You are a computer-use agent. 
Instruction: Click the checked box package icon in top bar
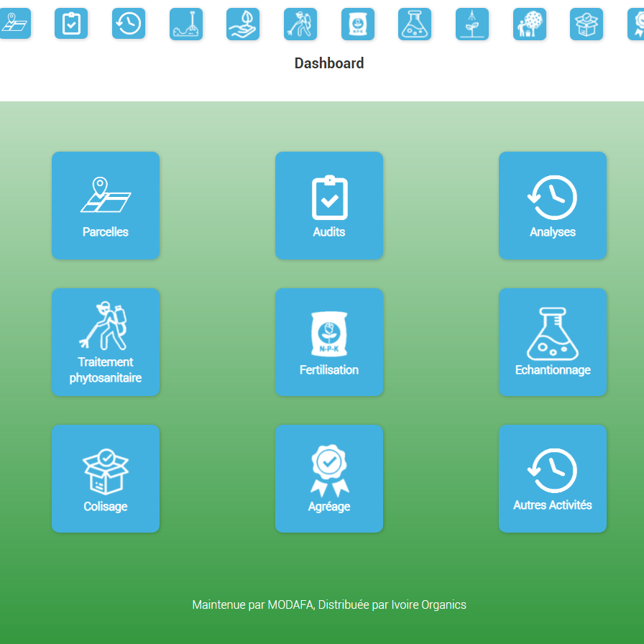coord(586,24)
